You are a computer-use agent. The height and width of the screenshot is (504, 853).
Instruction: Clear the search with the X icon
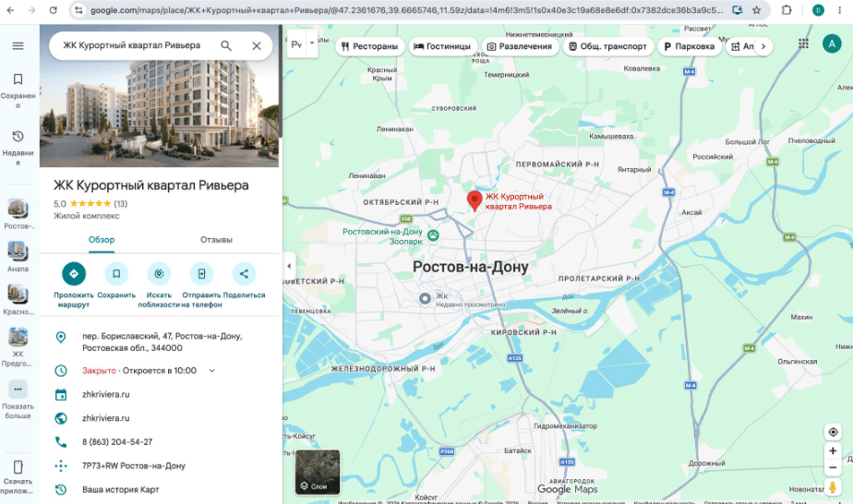click(x=257, y=45)
